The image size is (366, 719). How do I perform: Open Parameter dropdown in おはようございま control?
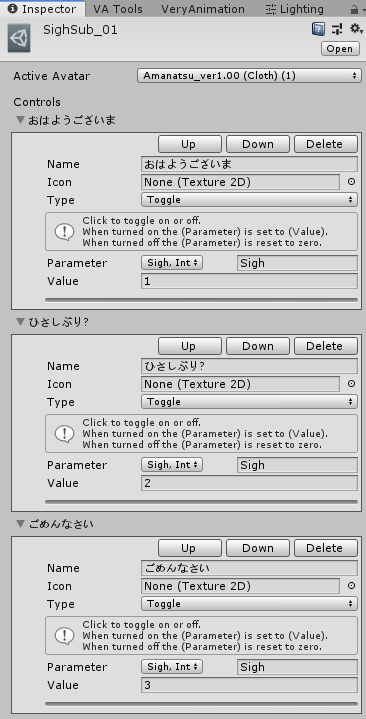click(x=172, y=263)
